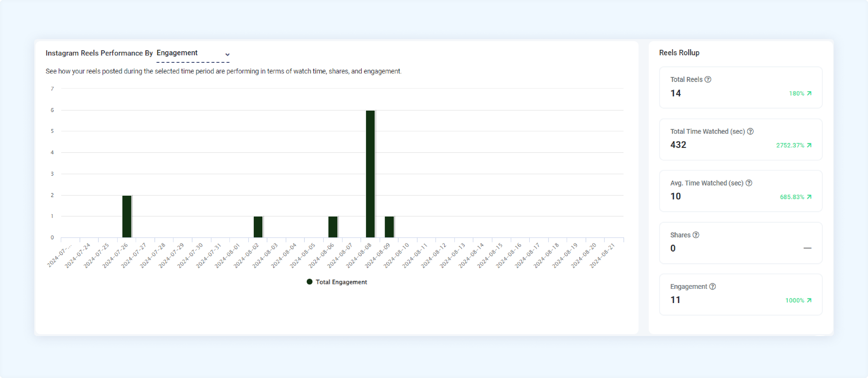868x378 pixels.
Task: Click the Instagram Reels Performance By title
Action: [99, 53]
